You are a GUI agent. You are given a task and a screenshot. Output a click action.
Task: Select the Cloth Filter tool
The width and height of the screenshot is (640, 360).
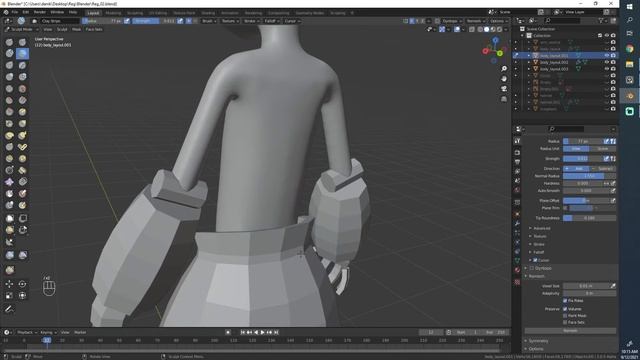coord(22,255)
